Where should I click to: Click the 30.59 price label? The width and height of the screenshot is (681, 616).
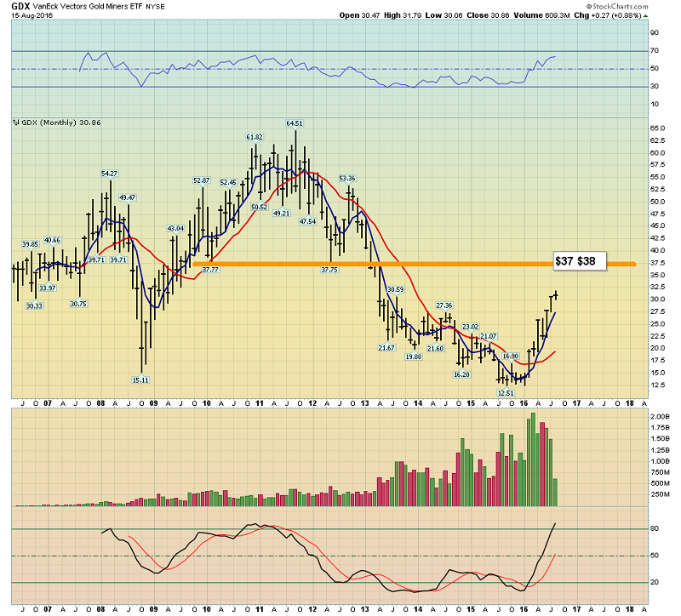coord(395,289)
